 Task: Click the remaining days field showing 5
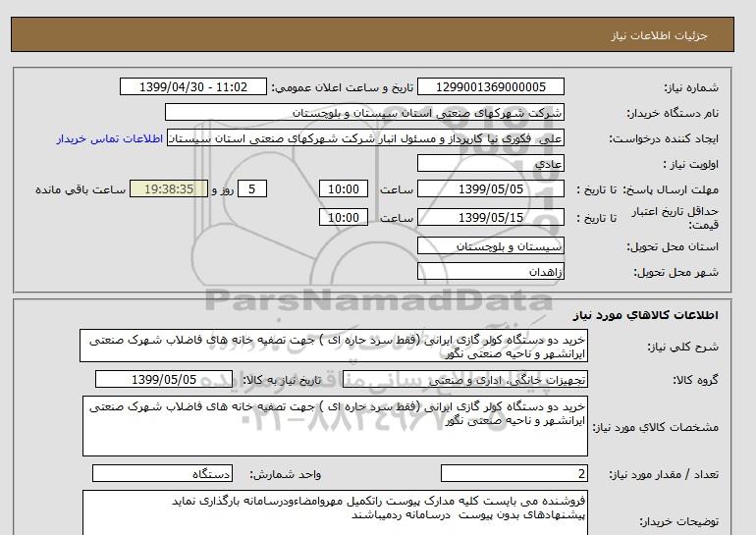252,188
